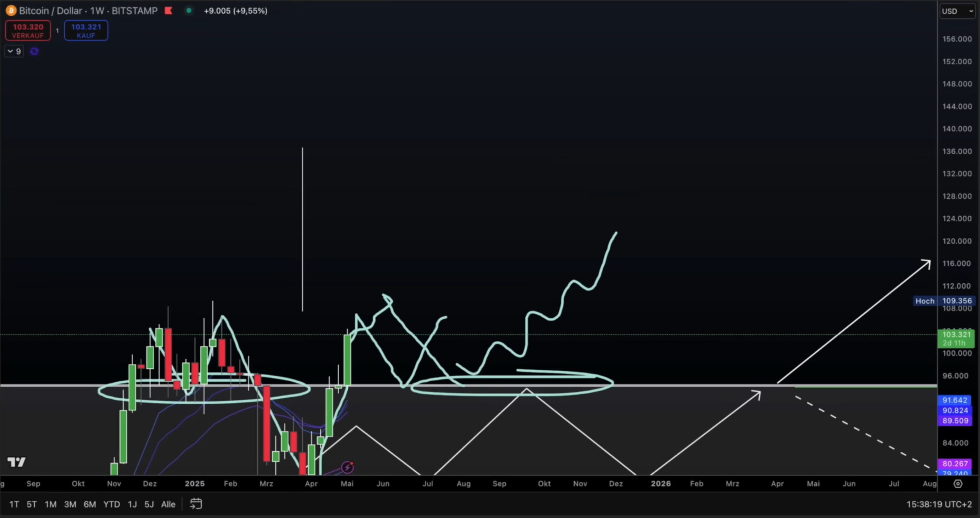Select the YTD time range
Viewport: 980px width, 518px height.
tap(111, 504)
